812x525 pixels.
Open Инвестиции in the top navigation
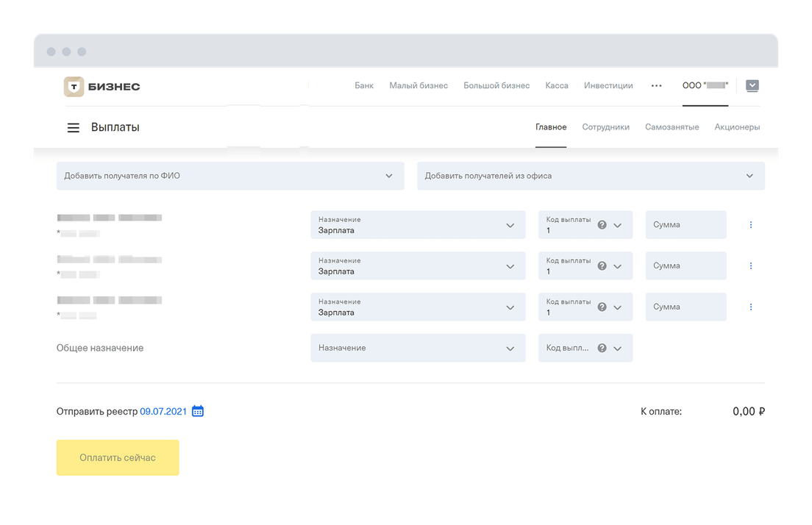[x=608, y=86]
